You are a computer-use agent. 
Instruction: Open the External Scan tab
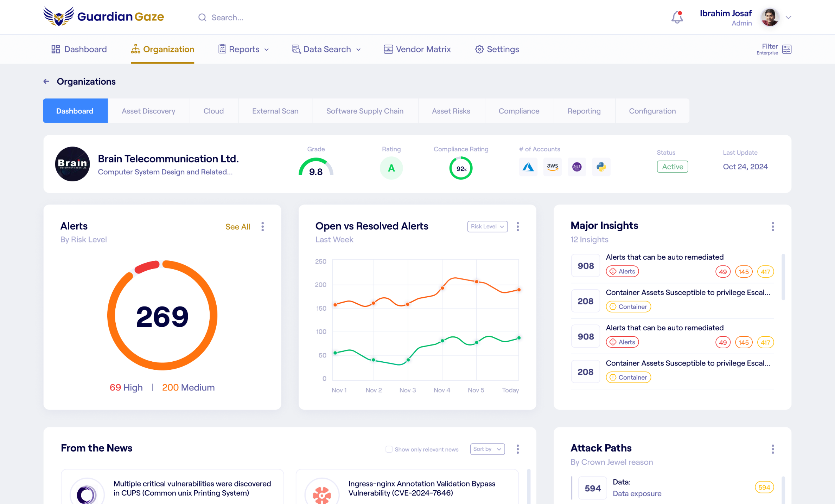click(275, 111)
